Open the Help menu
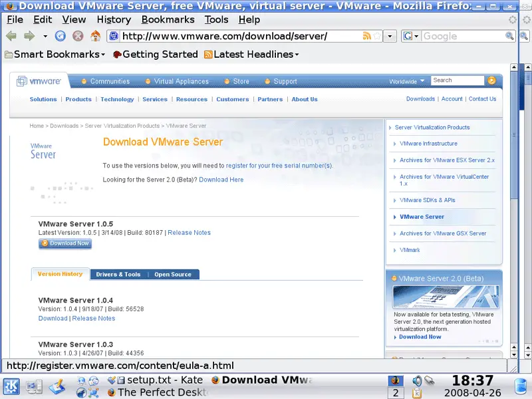This screenshot has width=532, height=399. (x=249, y=20)
